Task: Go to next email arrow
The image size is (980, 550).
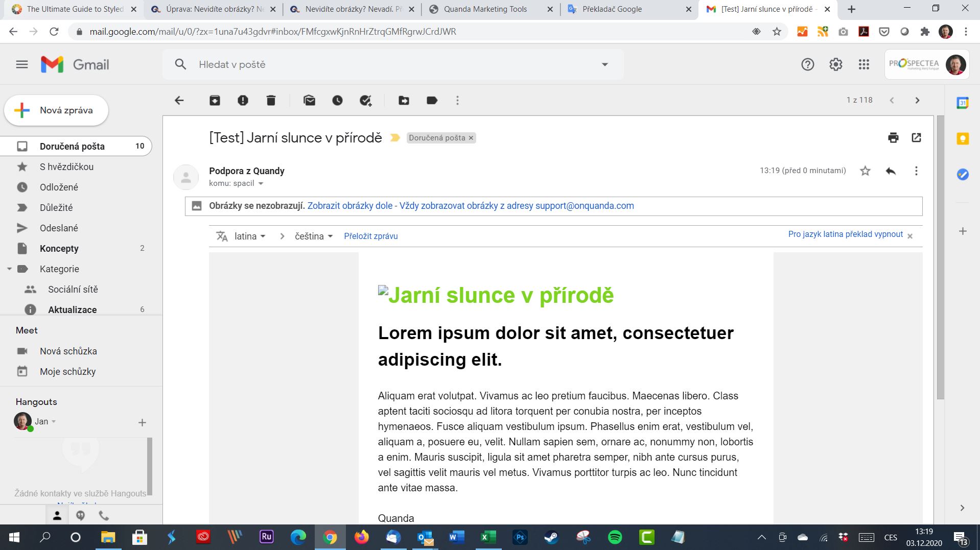Action: [917, 101]
